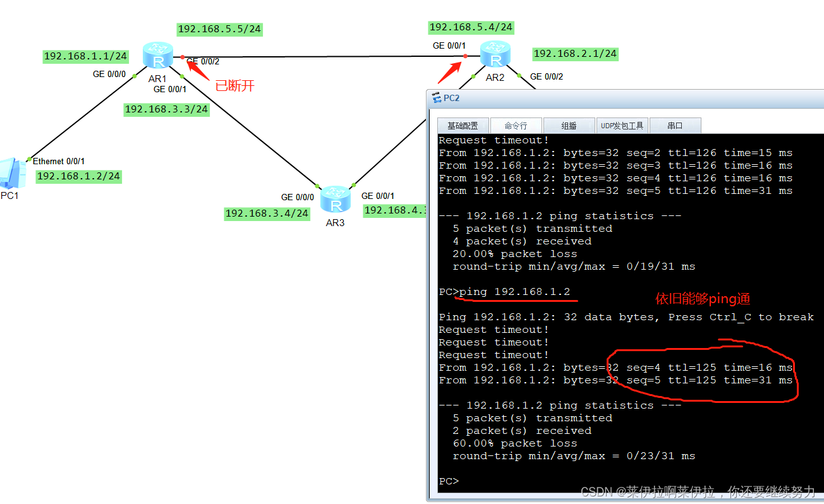Open the UDP发包工具 tab
This screenshot has height=504, width=824.
coord(622,126)
